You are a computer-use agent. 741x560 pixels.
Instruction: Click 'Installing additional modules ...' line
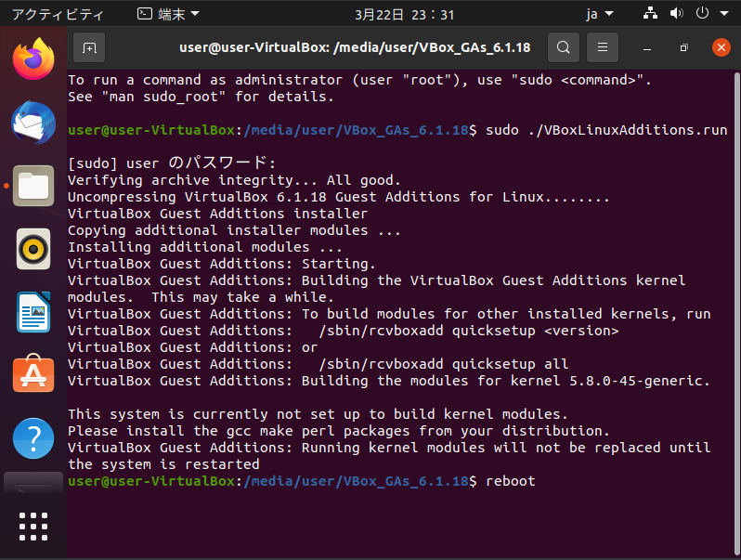pos(204,247)
